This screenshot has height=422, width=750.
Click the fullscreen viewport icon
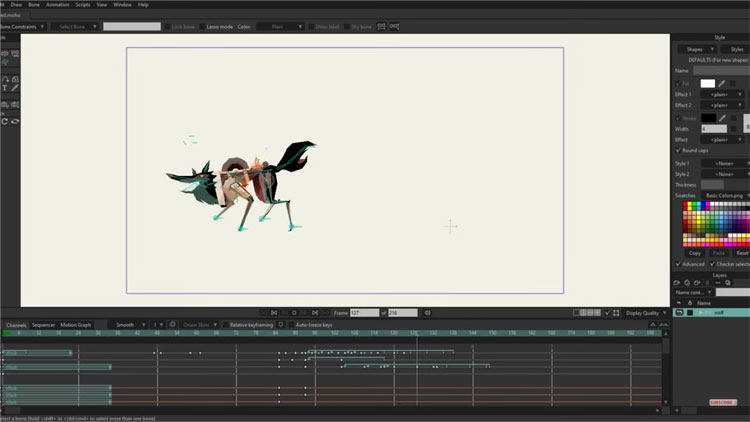coord(616,313)
